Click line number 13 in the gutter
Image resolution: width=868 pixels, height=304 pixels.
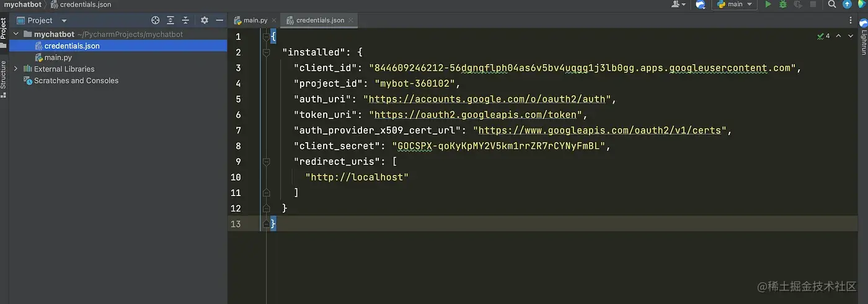pyautogui.click(x=235, y=224)
